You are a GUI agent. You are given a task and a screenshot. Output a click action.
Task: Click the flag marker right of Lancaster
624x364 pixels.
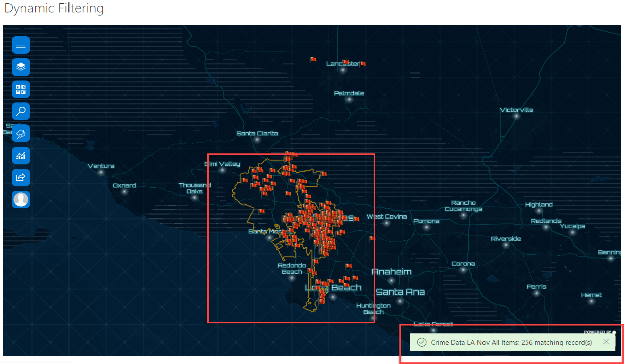[x=363, y=64]
